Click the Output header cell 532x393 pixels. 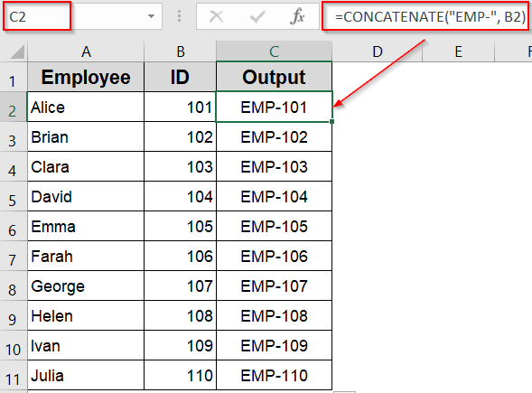click(x=274, y=77)
